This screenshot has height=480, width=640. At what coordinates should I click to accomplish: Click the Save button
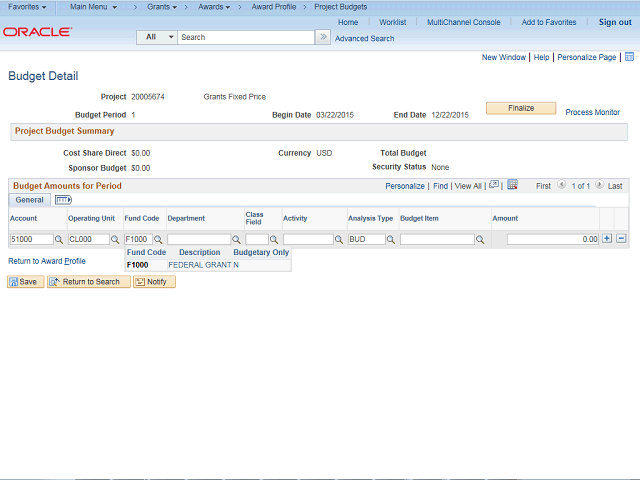(x=25, y=282)
